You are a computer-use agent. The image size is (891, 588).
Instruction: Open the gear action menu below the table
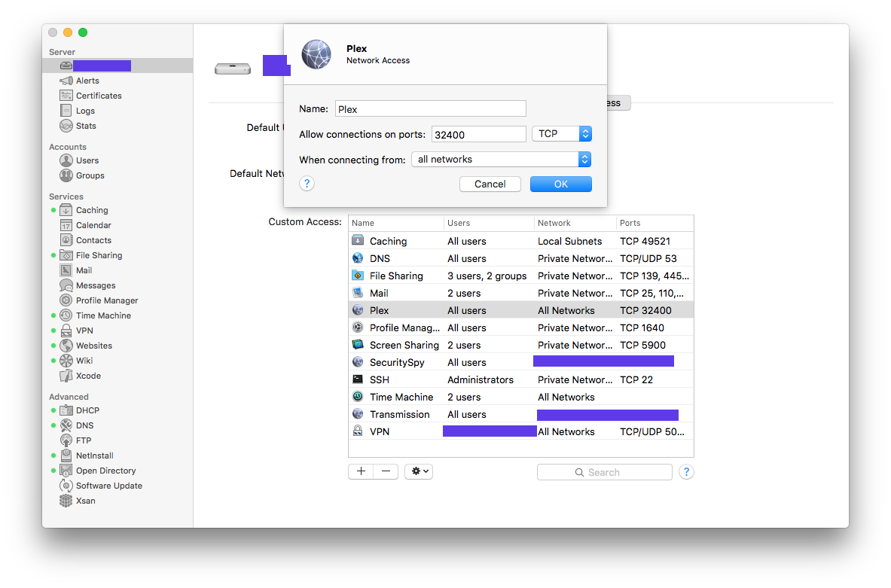tap(419, 471)
